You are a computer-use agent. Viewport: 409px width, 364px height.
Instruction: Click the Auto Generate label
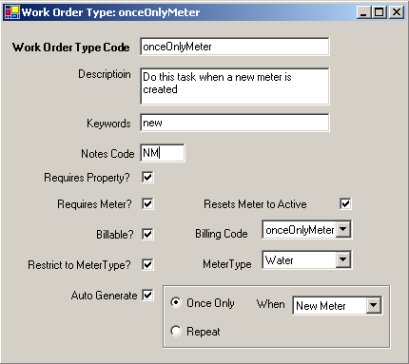point(104,295)
